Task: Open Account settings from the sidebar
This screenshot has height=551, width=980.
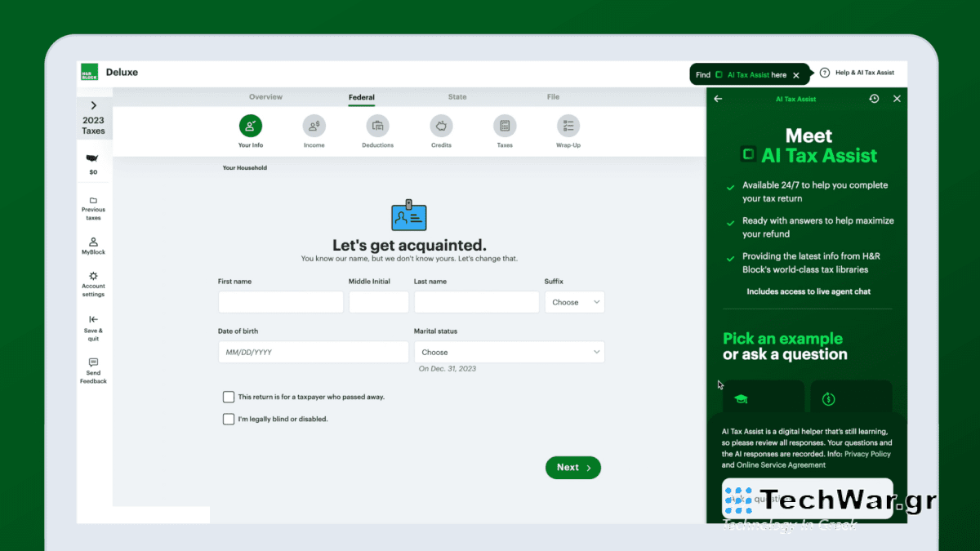Action: click(x=93, y=283)
